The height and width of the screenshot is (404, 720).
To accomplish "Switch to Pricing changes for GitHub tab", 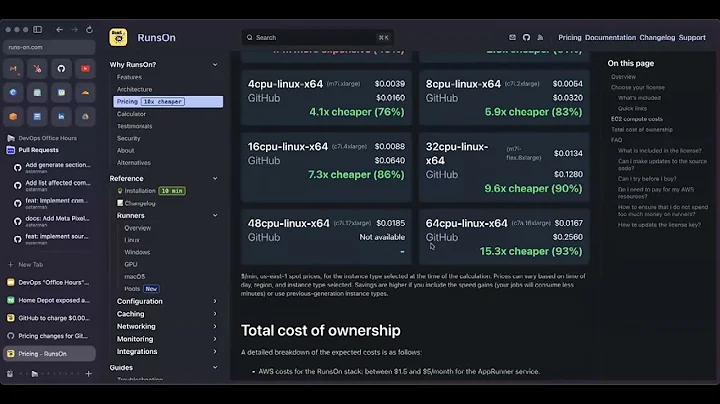I will [50, 336].
